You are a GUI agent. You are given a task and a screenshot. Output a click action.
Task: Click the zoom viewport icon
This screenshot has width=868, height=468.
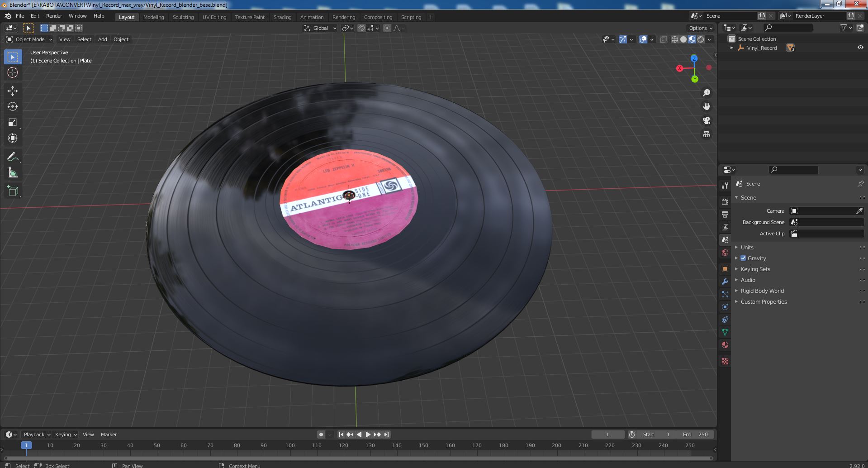(x=706, y=93)
